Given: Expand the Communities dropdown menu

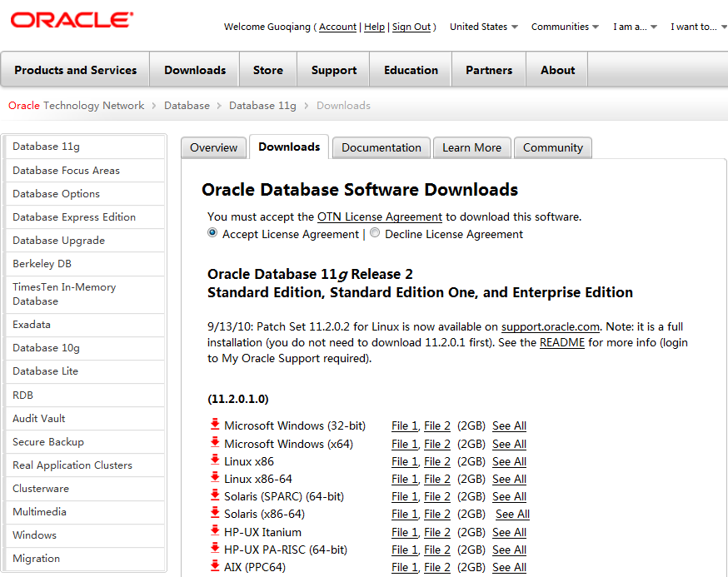Looking at the screenshot, I should (x=565, y=27).
